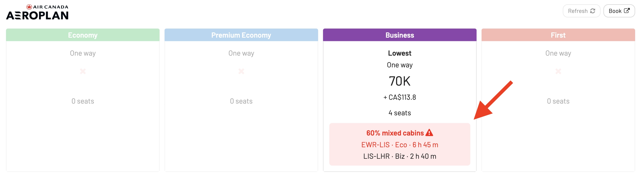Select the First cabin header
Image resolution: width=644 pixels, height=176 pixels.
click(558, 35)
